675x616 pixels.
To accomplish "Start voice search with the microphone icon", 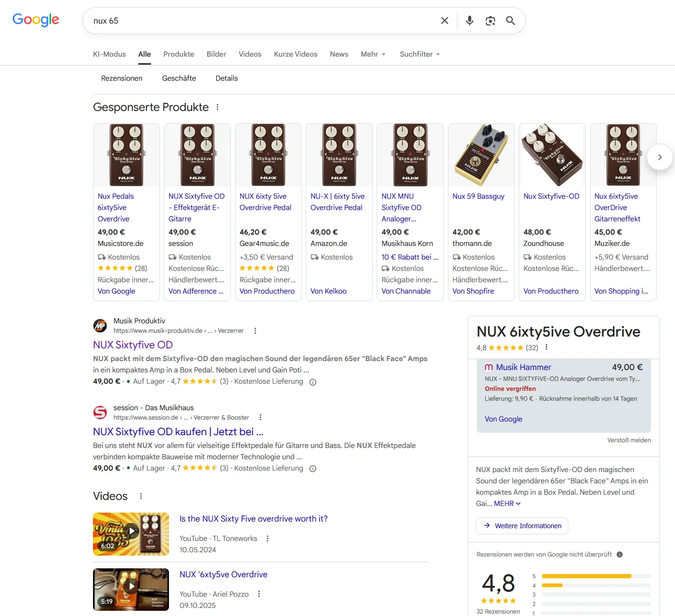I will (x=470, y=21).
